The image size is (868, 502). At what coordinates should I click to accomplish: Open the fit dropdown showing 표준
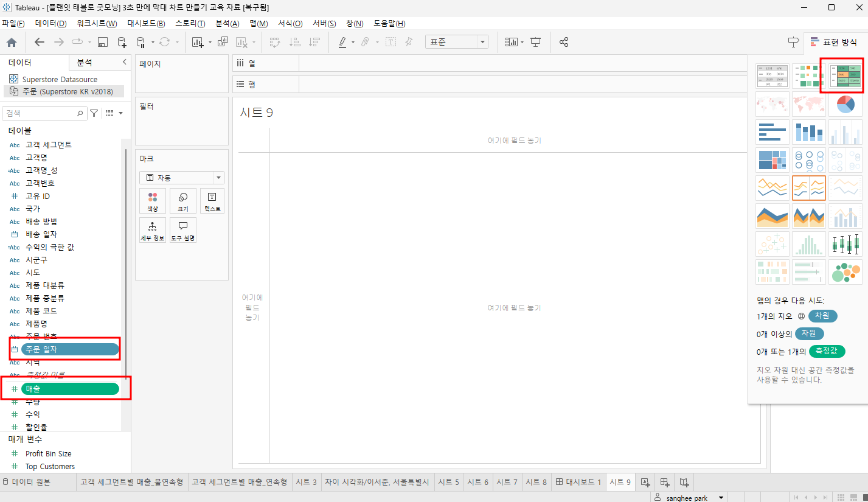(x=457, y=42)
